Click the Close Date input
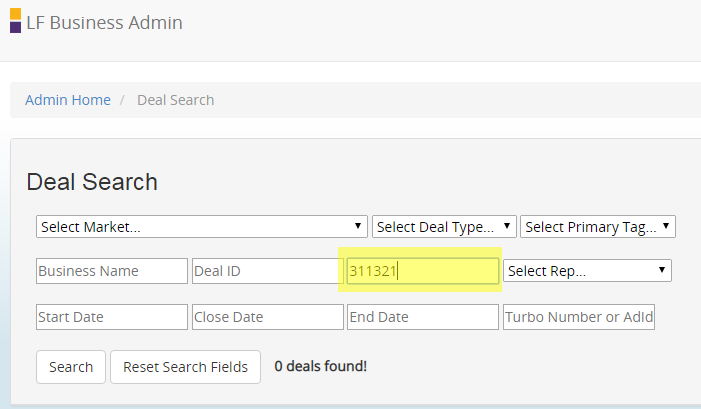The height and width of the screenshot is (409, 701). coord(268,317)
